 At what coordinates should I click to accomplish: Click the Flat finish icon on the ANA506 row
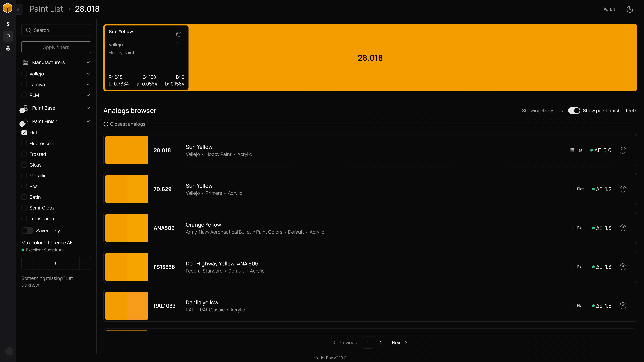point(573,228)
